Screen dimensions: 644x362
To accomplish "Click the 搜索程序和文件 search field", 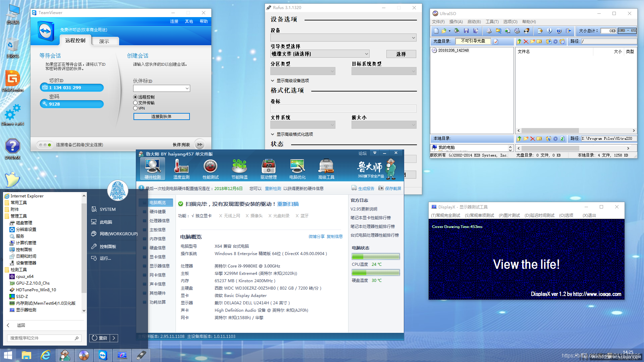I will (x=44, y=338).
